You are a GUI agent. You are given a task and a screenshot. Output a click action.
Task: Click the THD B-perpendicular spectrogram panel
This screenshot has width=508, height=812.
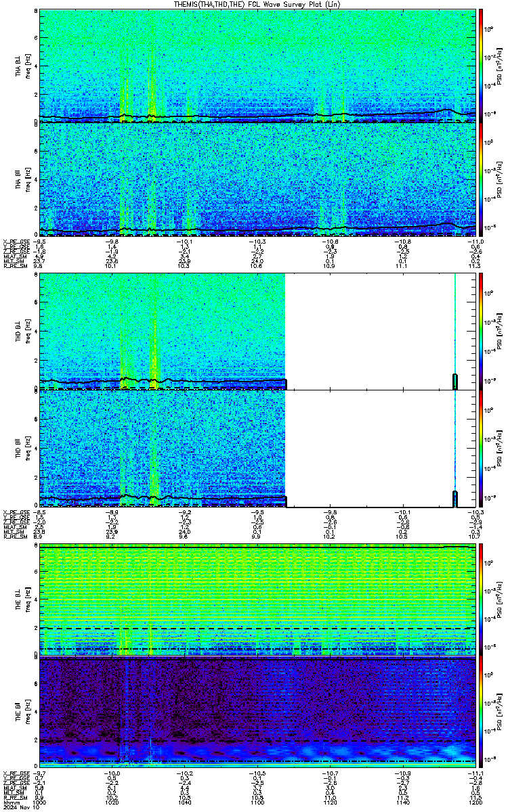coord(257,331)
